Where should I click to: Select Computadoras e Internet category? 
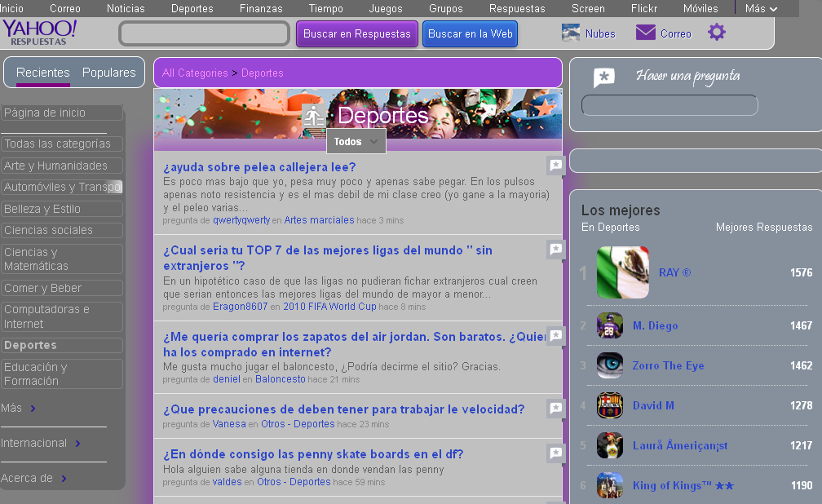(x=62, y=316)
